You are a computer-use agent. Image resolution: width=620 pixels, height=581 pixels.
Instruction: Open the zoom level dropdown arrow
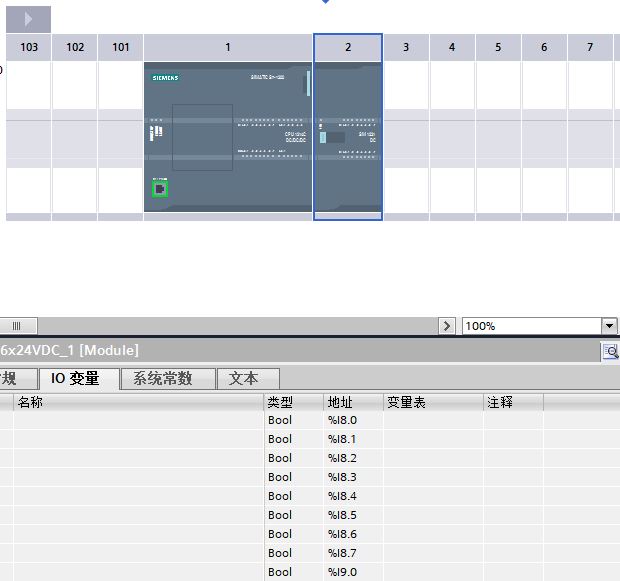(x=609, y=326)
